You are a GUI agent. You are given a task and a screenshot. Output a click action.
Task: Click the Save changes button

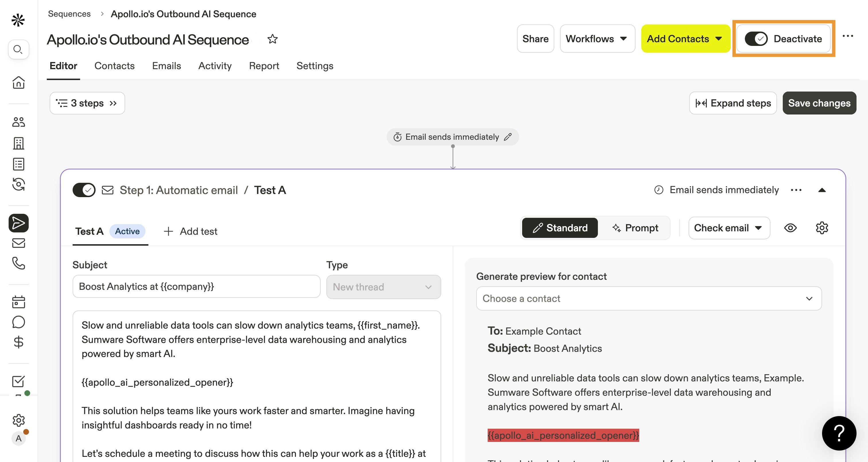(819, 103)
